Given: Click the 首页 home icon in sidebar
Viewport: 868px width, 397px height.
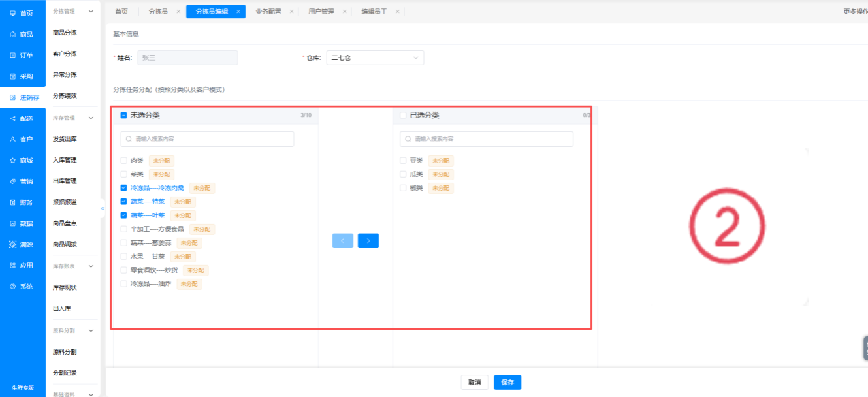Looking at the screenshot, I should (x=13, y=13).
